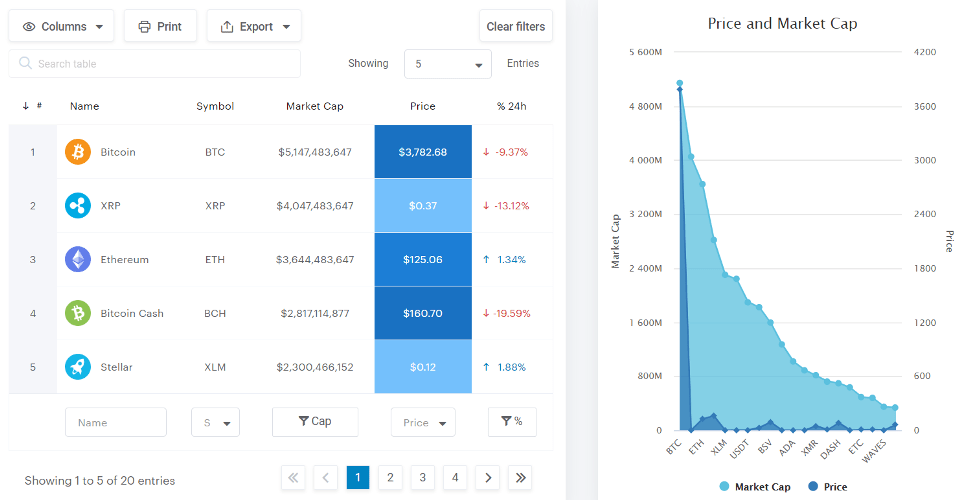Sort by the # column arrow

pos(25,106)
